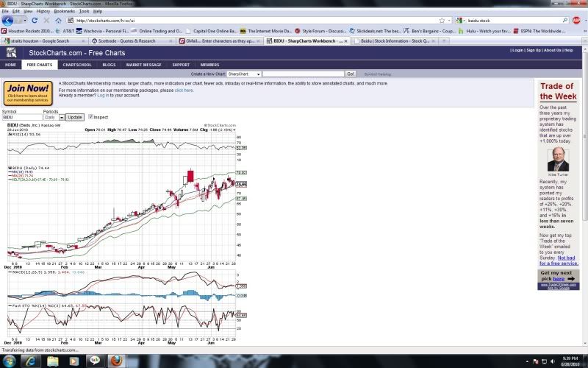The image size is (588, 368).
Task: Open ESPN The Worldwide bookmark
Action: point(539,31)
